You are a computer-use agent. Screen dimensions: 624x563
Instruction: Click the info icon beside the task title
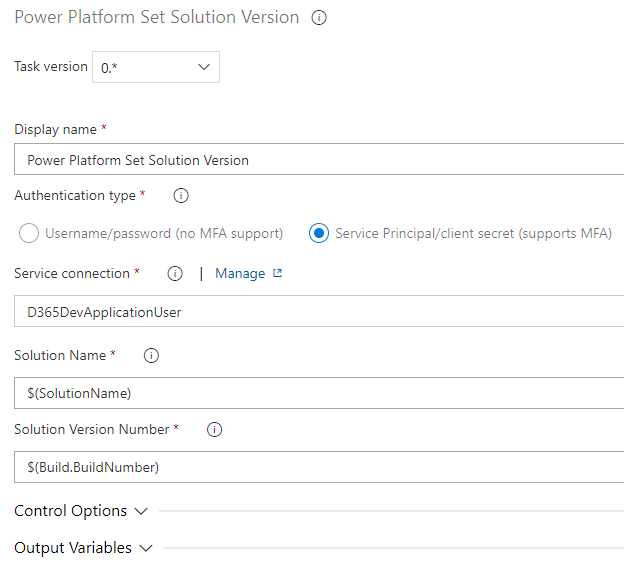coord(319,18)
